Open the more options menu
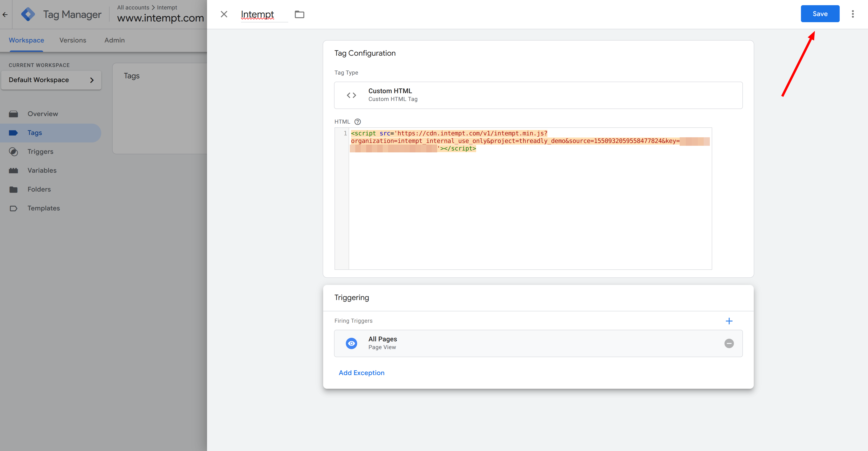This screenshot has height=451, width=868. 852,14
